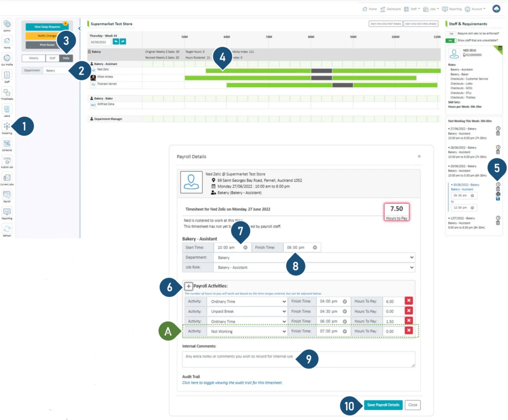Click the View Swap Requests button
Image resolution: width=508 pixels, height=420 pixels.
coord(47,27)
